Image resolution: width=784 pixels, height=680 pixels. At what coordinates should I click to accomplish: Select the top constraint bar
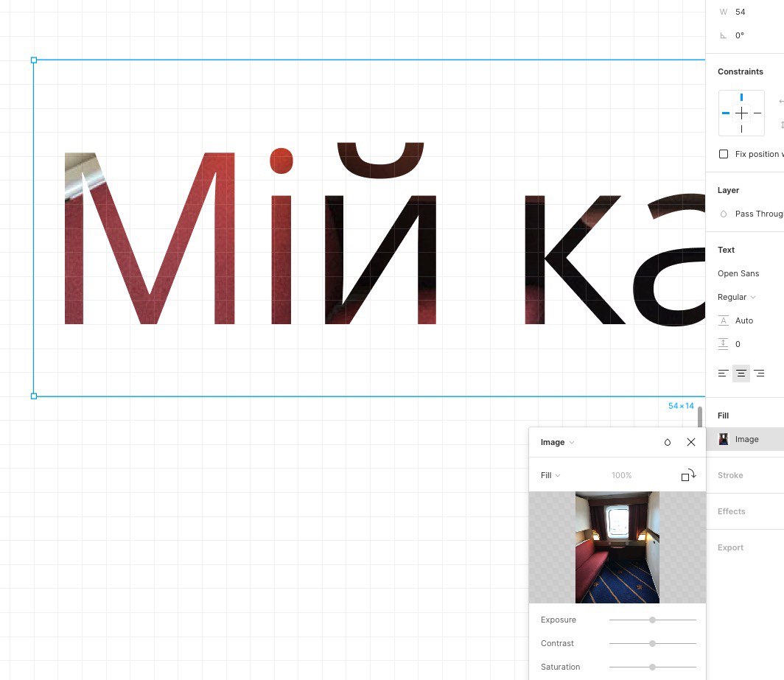[x=741, y=97]
